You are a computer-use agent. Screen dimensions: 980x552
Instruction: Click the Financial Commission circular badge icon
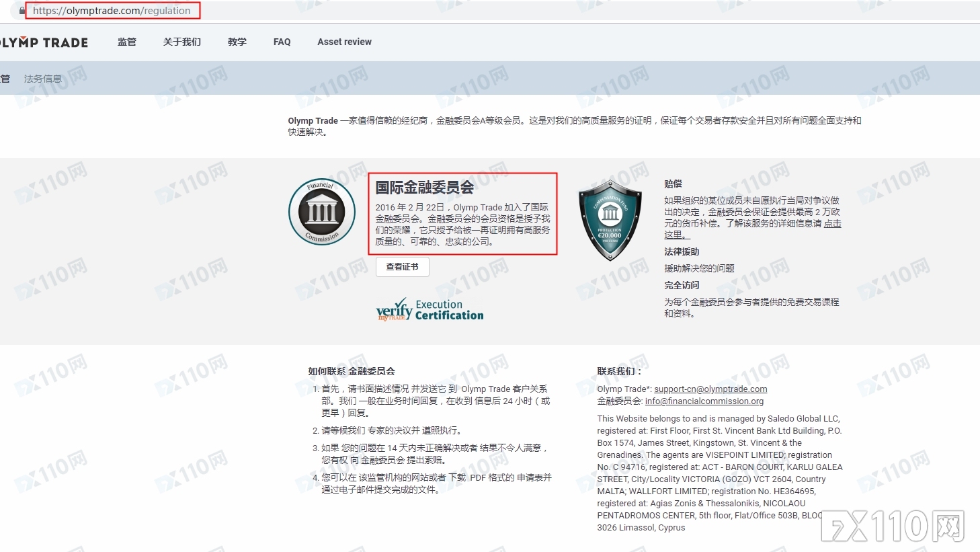[321, 211]
